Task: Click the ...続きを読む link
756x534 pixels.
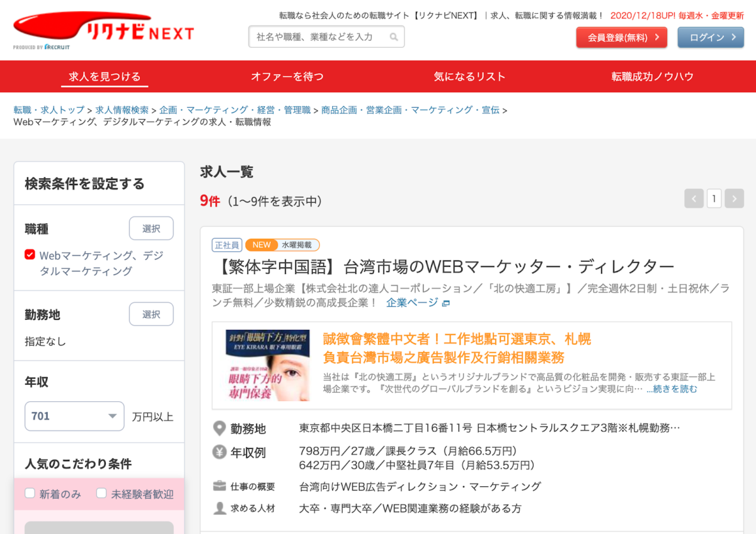Action: point(672,389)
